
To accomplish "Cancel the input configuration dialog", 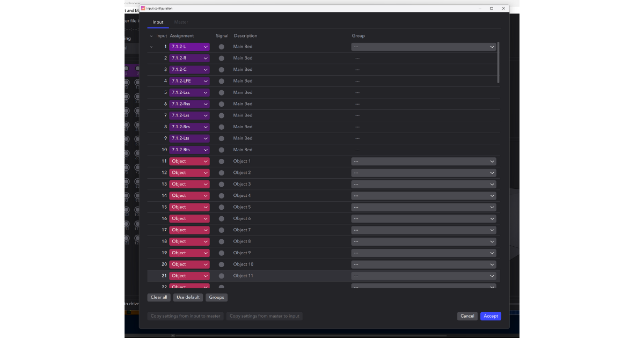I will coord(467,316).
